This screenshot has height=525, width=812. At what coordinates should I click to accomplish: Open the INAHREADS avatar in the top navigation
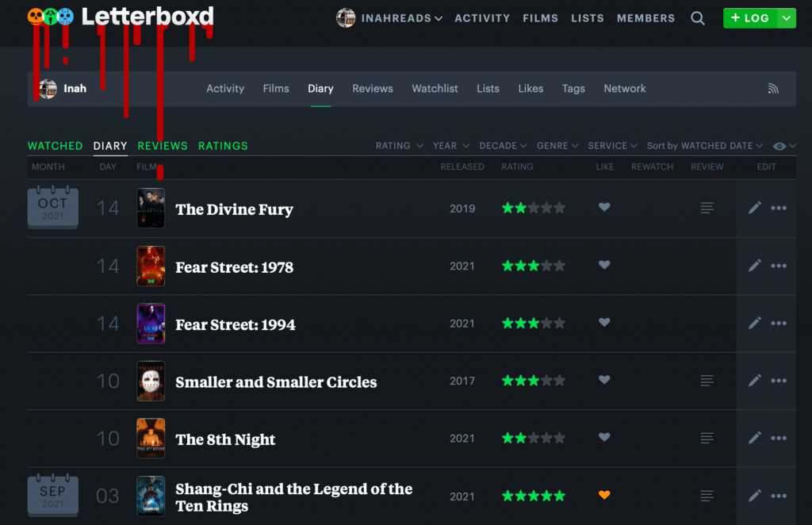346,18
